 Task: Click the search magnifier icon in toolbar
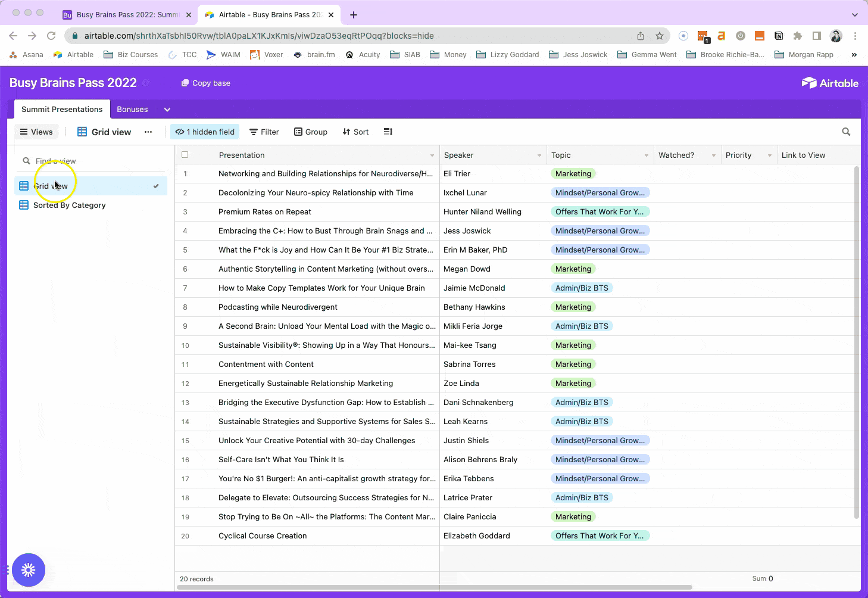[846, 132]
